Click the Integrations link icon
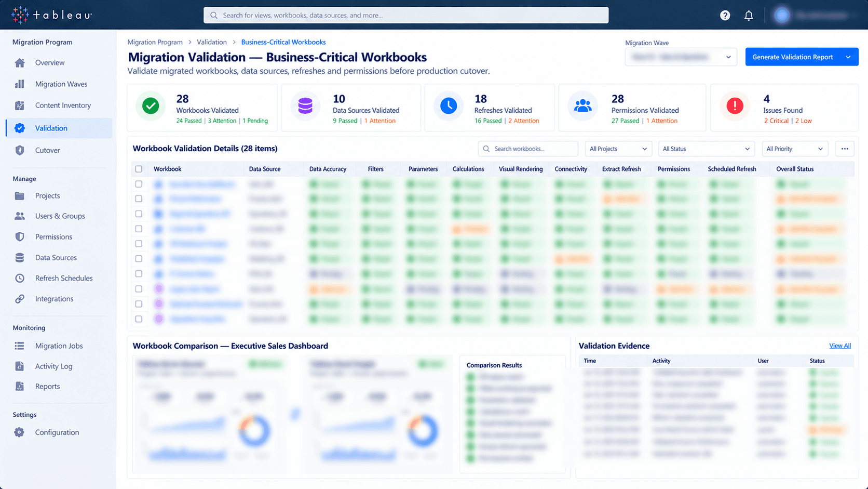The height and width of the screenshot is (489, 868). pyautogui.click(x=20, y=299)
